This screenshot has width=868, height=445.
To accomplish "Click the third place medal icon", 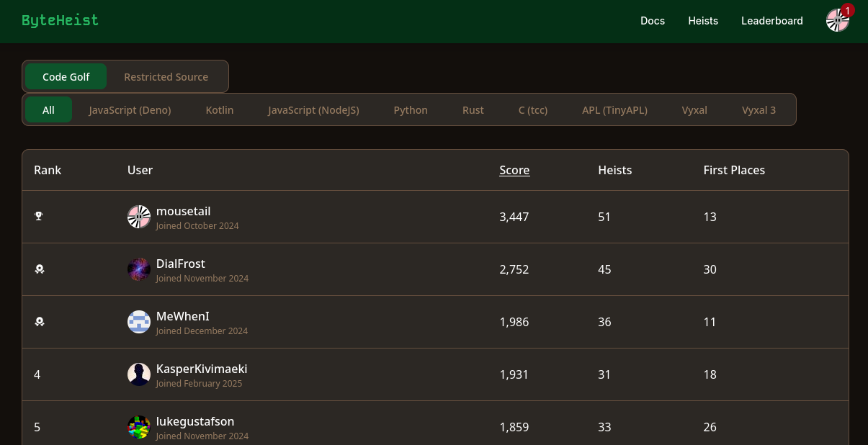I will [x=40, y=322].
